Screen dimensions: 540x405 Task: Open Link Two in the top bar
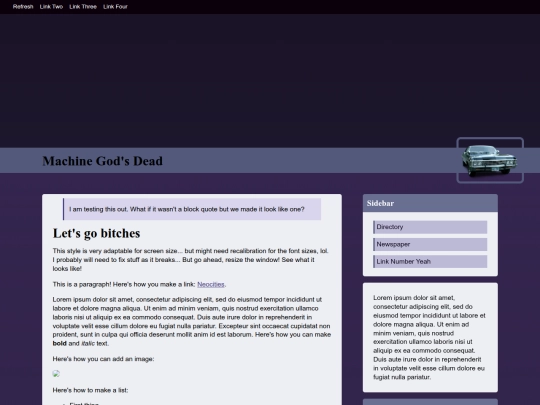point(51,7)
